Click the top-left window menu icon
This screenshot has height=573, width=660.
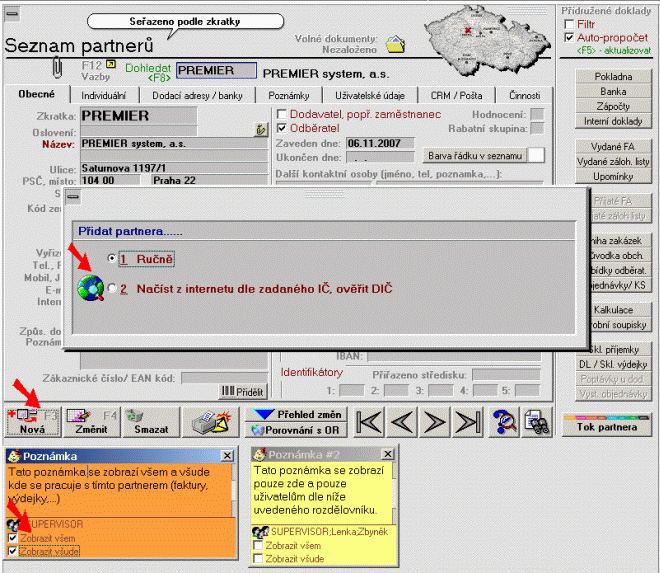tap(12, 13)
